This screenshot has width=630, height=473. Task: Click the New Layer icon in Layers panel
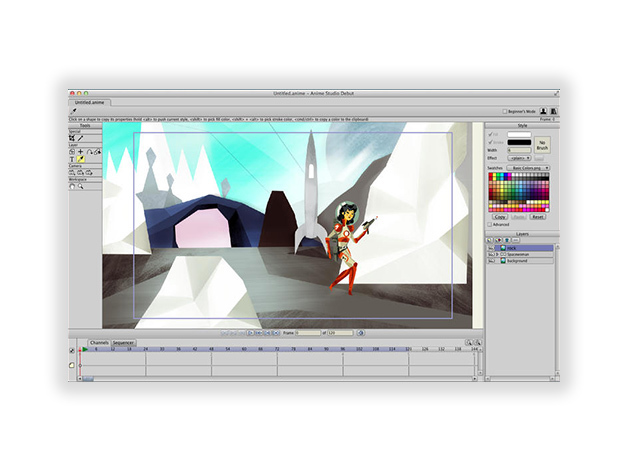(x=489, y=240)
